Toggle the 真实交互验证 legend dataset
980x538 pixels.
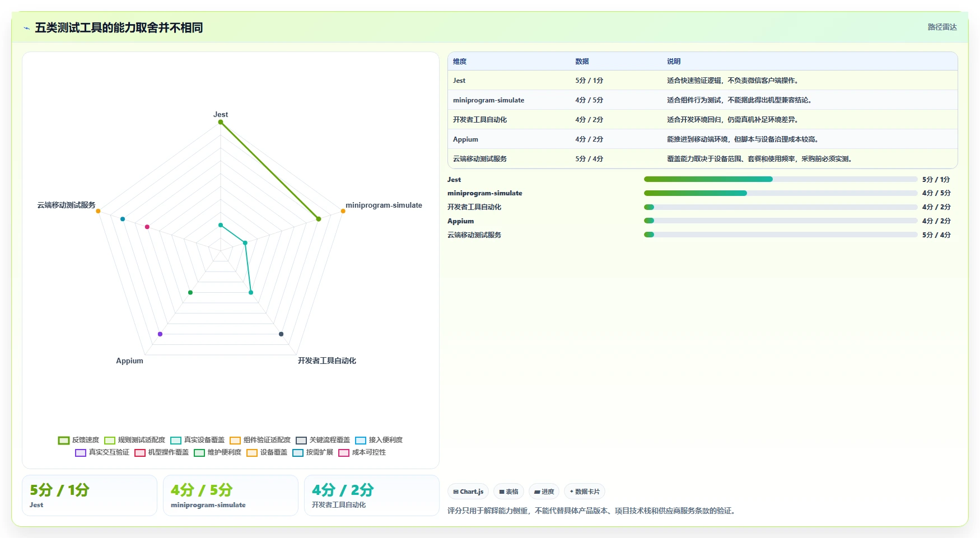(x=102, y=452)
